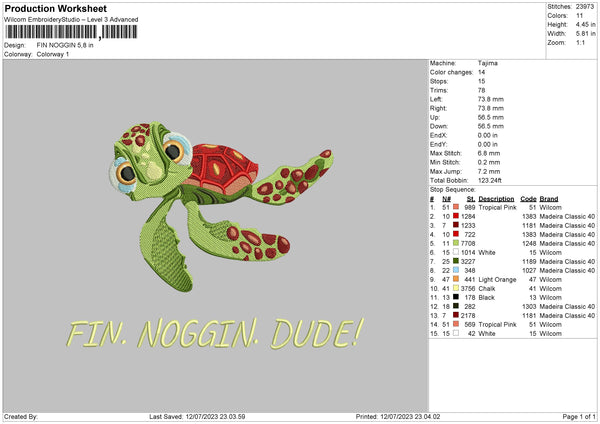Select the "Left:" measurement label
600x424 pixels.
click(436, 99)
